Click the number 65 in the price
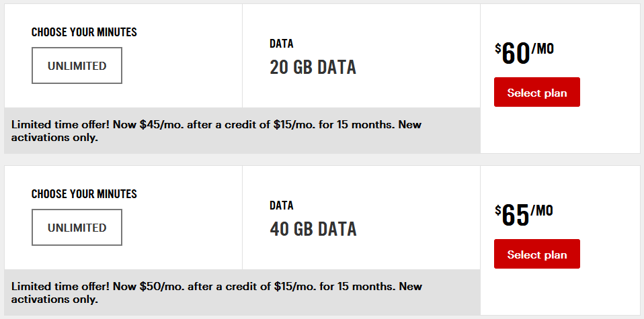644x319 pixels. pos(516,216)
